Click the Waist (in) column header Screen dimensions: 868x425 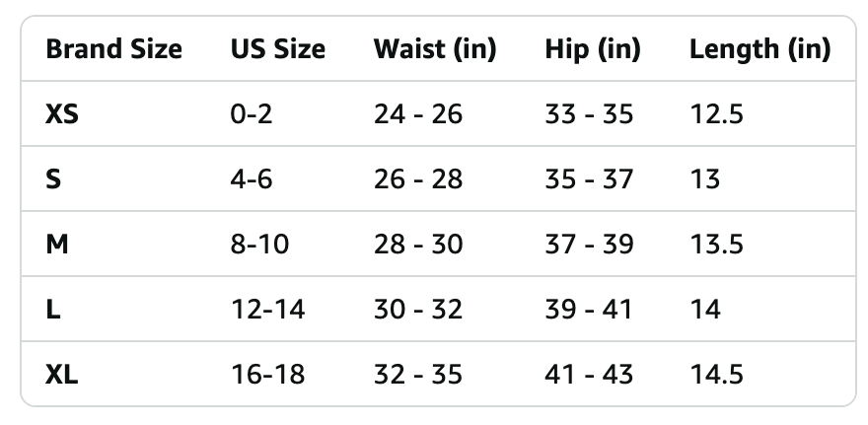coord(435,49)
